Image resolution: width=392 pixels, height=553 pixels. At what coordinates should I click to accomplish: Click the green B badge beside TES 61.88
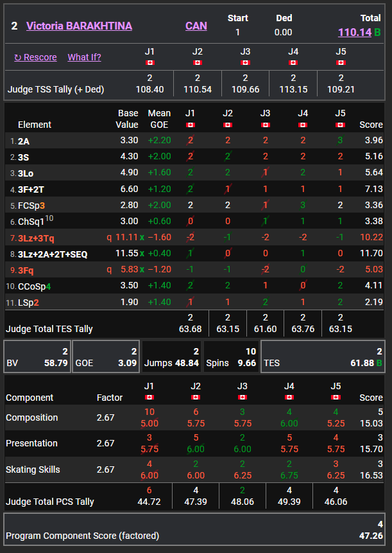coord(377,364)
